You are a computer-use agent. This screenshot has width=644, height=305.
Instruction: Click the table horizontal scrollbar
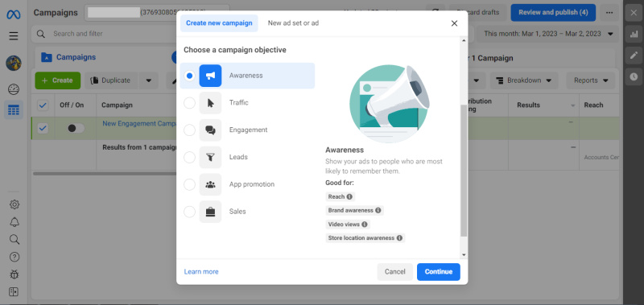click(105, 174)
